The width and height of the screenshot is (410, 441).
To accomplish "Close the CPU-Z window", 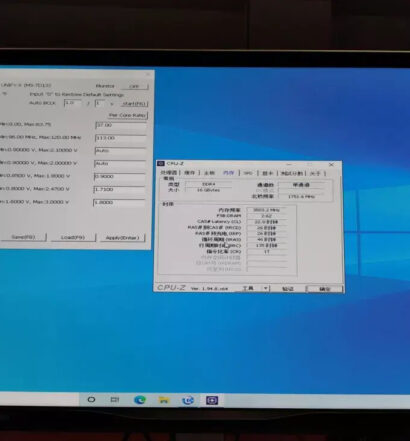I will point(331,164).
